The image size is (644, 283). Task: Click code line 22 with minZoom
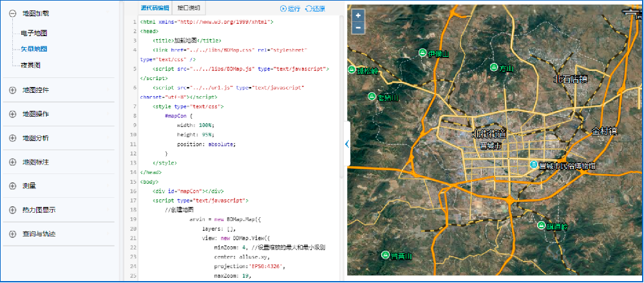pos(269,247)
